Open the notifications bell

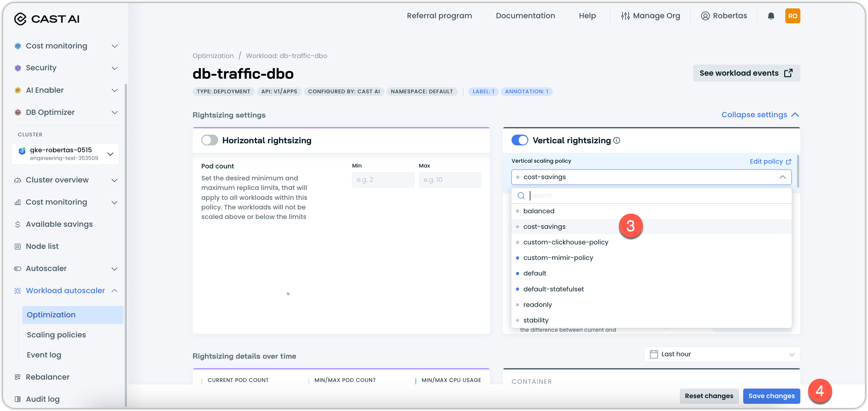pyautogui.click(x=771, y=16)
